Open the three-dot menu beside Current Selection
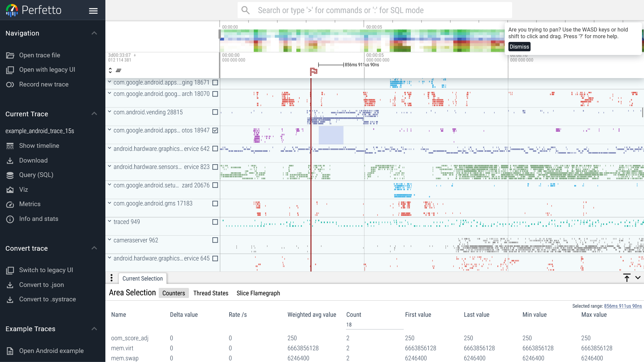The height and width of the screenshot is (362, 644). [111, 278]
